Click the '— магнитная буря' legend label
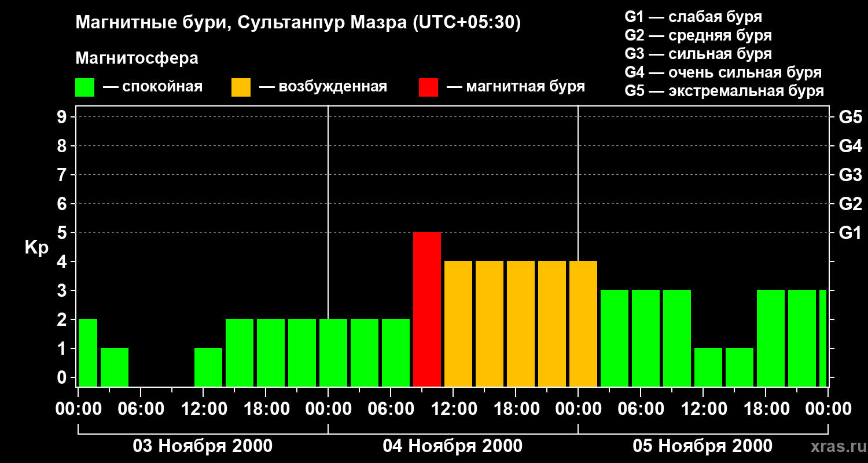The height and width of the screenshot is (463, 868). click(516, 87)
